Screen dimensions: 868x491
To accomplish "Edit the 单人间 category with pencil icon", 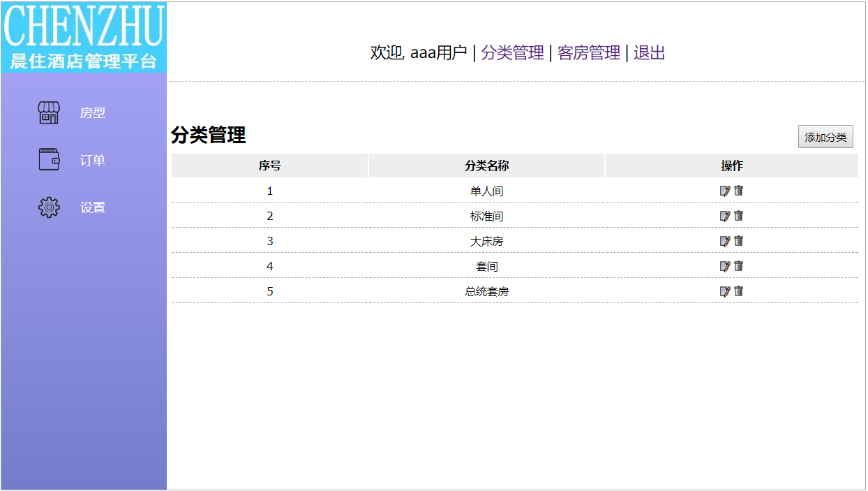I will click(x=725, y=191).
